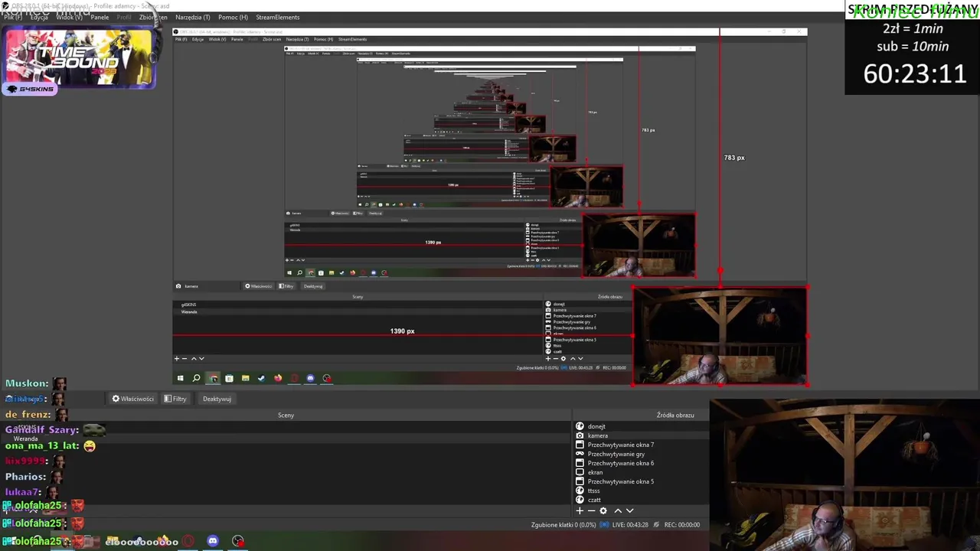Open the Narzędzia (T) menu

(192, 17)
